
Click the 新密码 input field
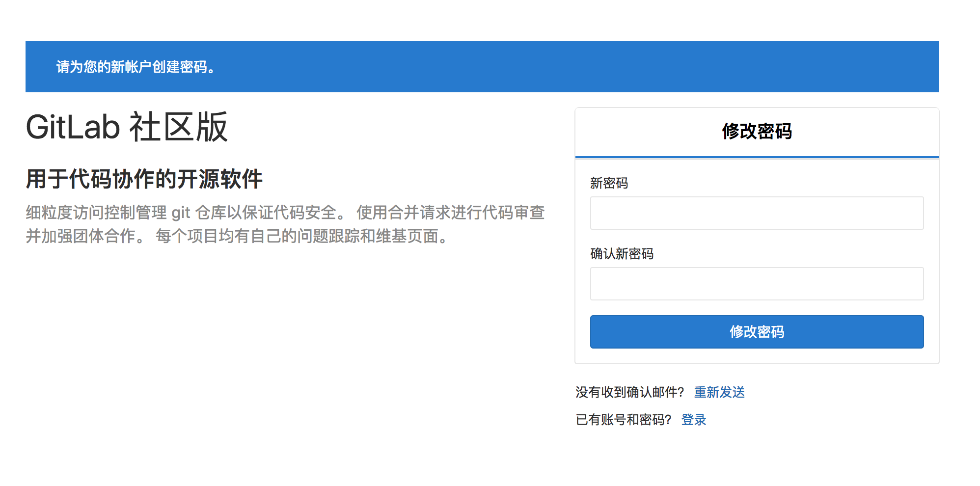point(757,213)
